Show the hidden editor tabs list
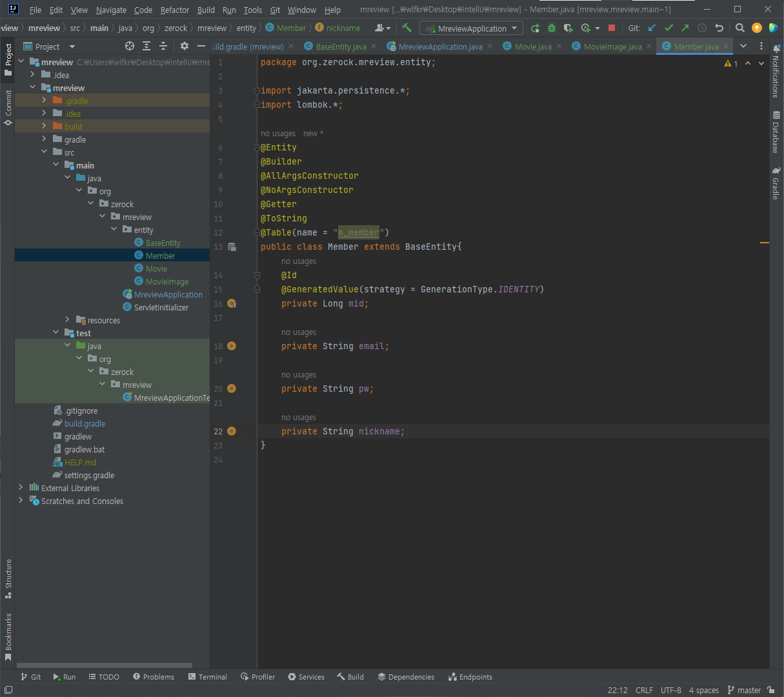 click(x=743, y=46)
